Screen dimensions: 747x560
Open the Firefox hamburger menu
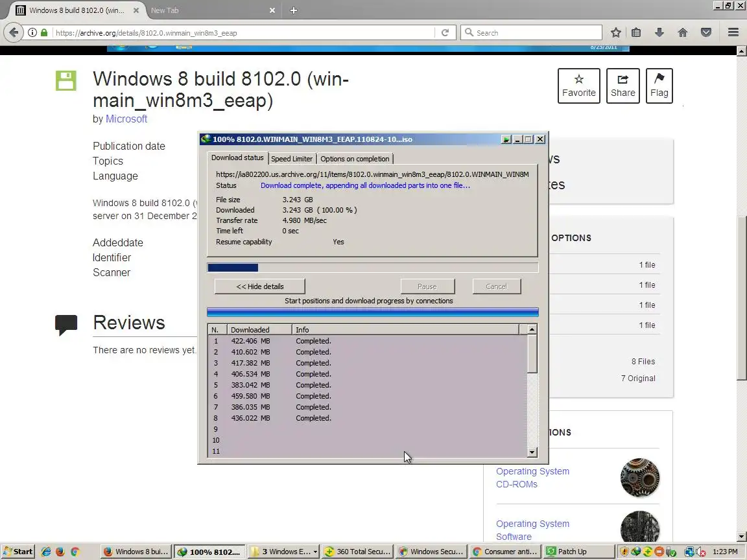(x=733, y=33)
